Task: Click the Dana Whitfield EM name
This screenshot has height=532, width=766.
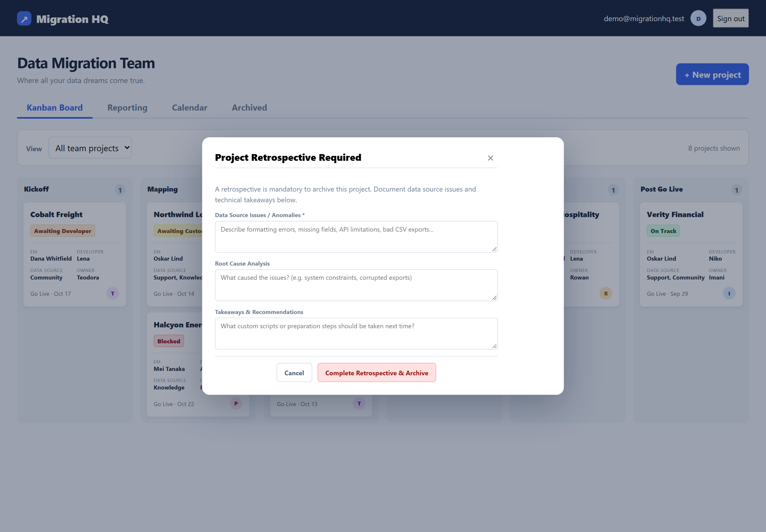Action: 51,259
